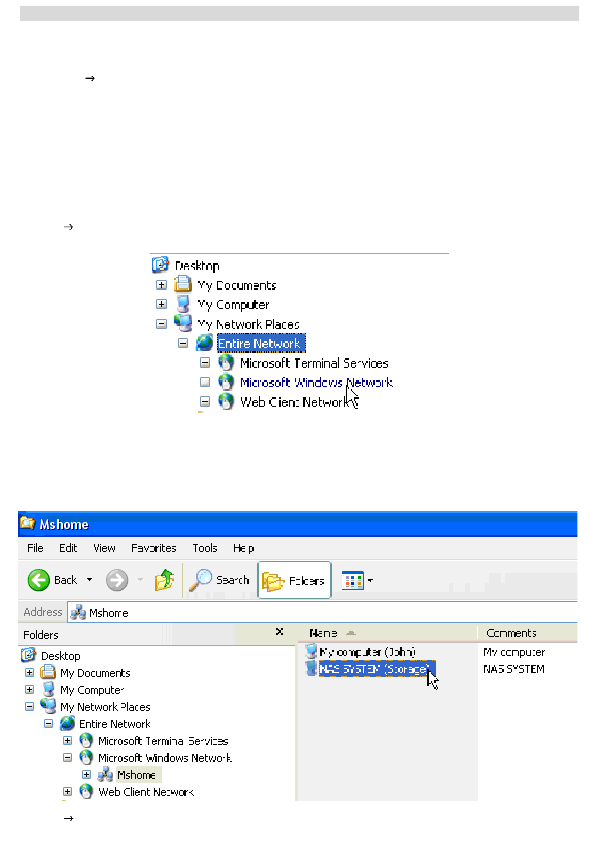Expand Microsoft Terminal Services in upper tree
This screenshot has width=598, height=868.
click(205, 363)
